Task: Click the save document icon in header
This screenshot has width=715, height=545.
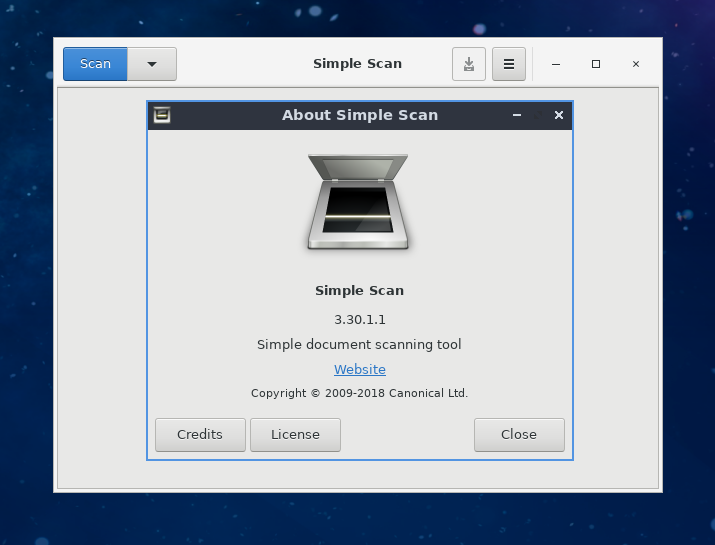Action: tap(469, 64)
